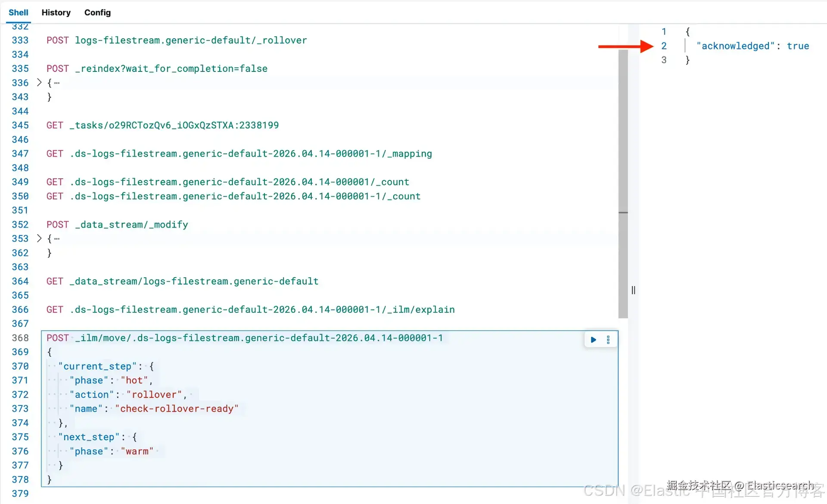Viewport: 827px width, 504px height.
Task: Switch to the History tab
Action: tap(56, 12)
